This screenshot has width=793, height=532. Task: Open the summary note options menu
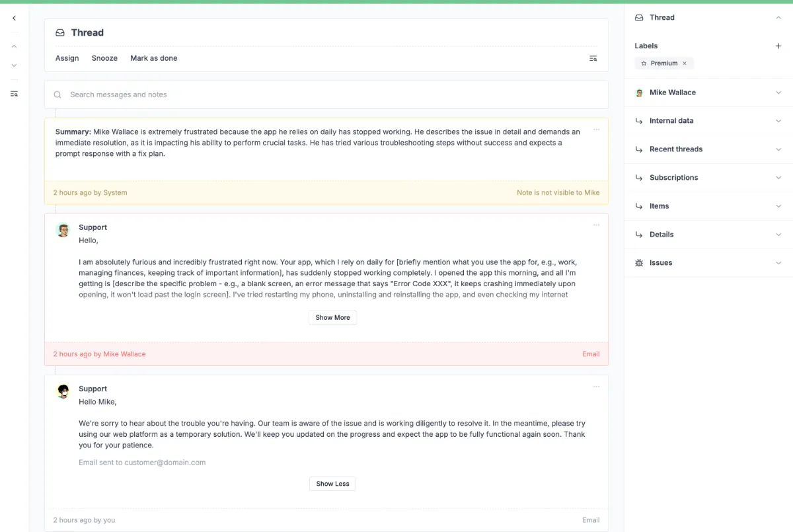click(x=597, y=131)
